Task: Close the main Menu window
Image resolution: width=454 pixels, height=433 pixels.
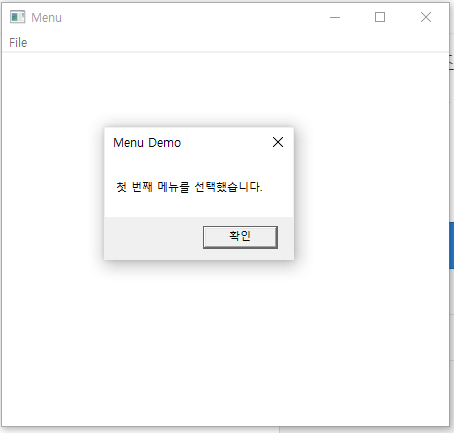Action: coord(426,17)
